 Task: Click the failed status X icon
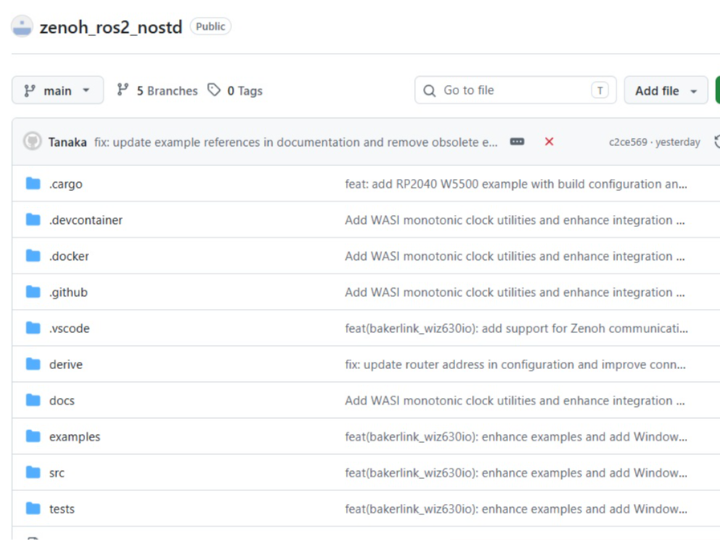[549, 142]
